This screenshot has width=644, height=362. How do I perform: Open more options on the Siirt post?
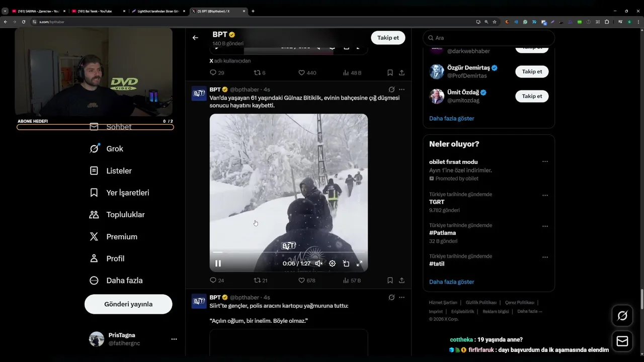point(401,298)
